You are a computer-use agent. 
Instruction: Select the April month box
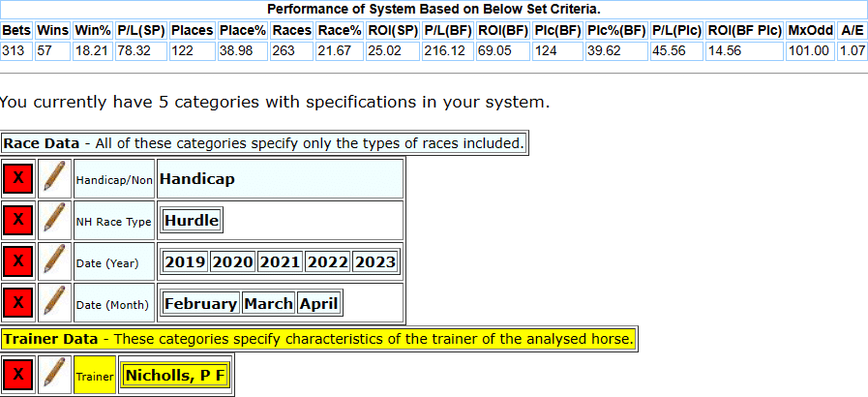[x=318, y=303]
